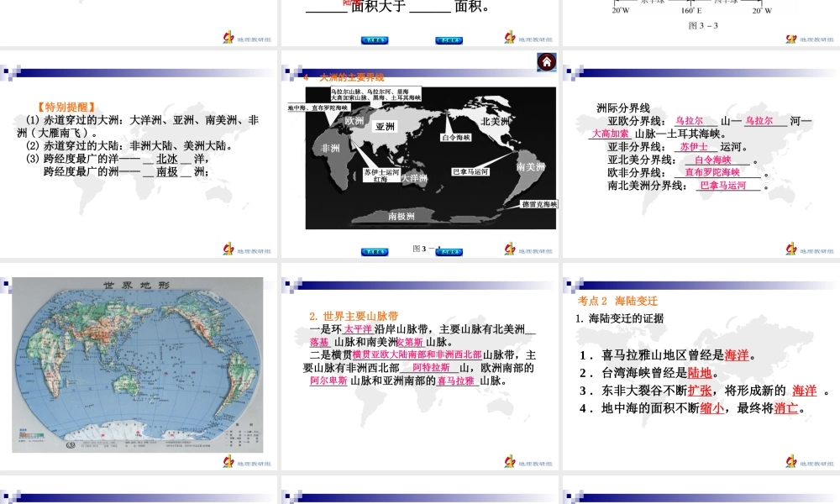840x504 pixels.
Task: Click the red 缩小 answer
Action: pos(712,408)
